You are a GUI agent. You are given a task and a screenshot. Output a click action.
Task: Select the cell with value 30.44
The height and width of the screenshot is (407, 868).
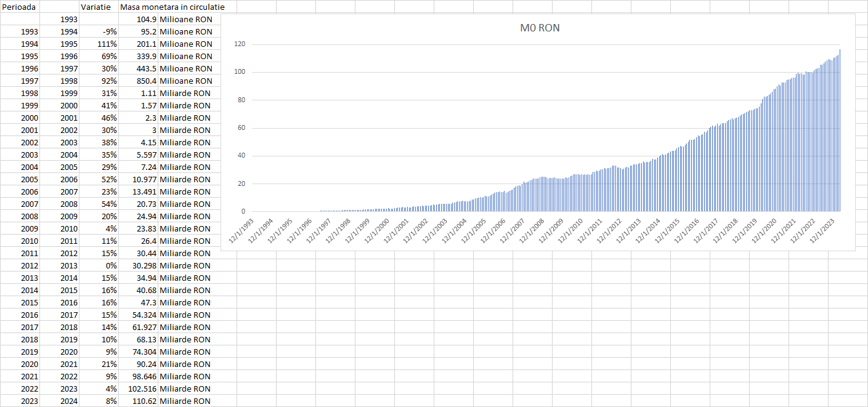[x=138, y=253]
